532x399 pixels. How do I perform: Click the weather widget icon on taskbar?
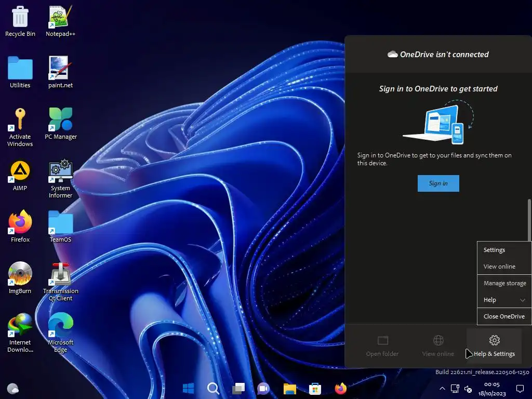[13, 389]
